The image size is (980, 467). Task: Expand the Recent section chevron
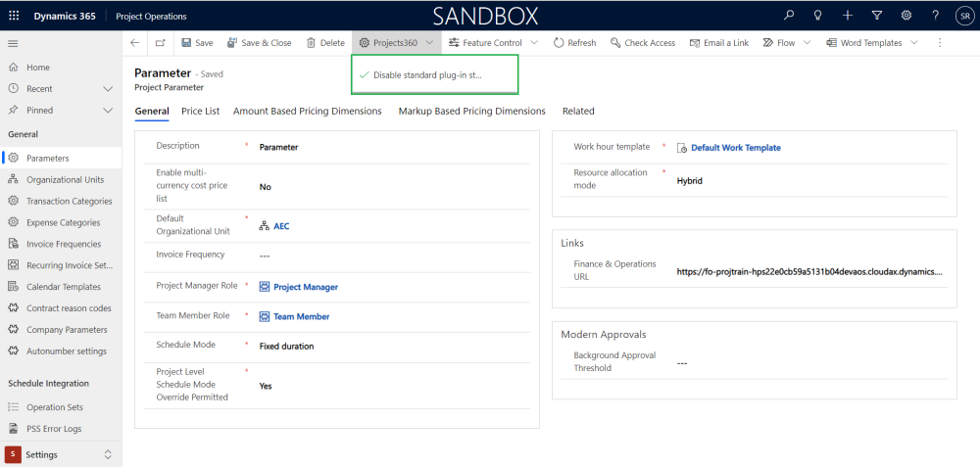pyautogui.click(x=108, y=89)
